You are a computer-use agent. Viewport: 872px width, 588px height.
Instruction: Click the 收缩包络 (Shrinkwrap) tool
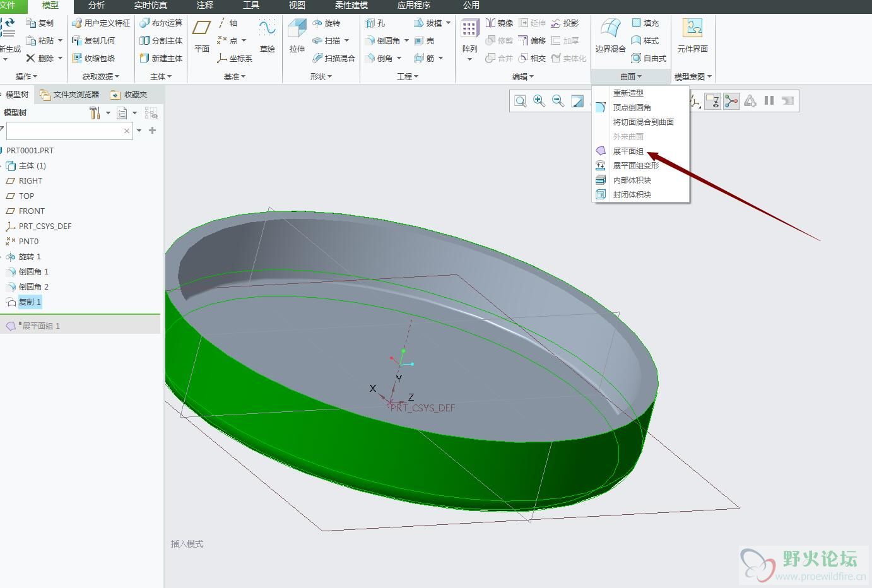93,58
